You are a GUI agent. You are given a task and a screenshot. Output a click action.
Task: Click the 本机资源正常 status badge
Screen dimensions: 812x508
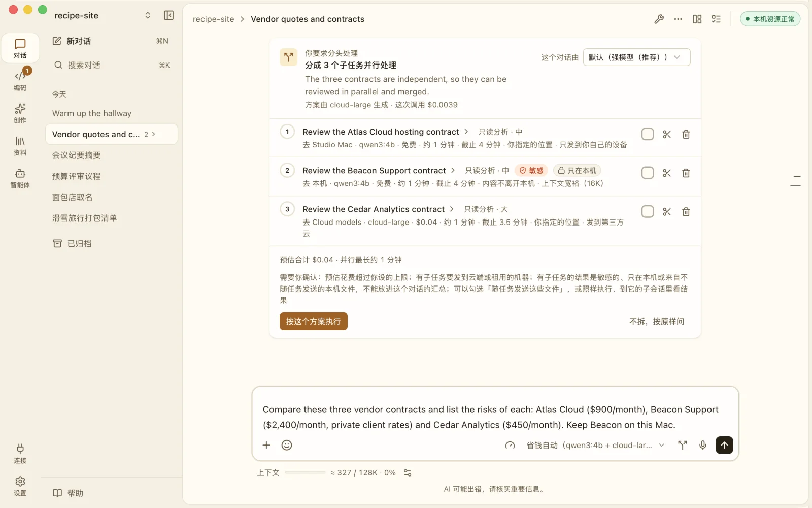pyautogui.click(x=770, y=19)
